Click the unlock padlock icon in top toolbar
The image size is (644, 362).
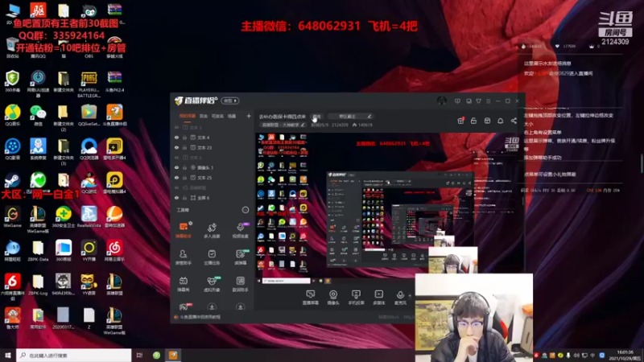(473, 121)
